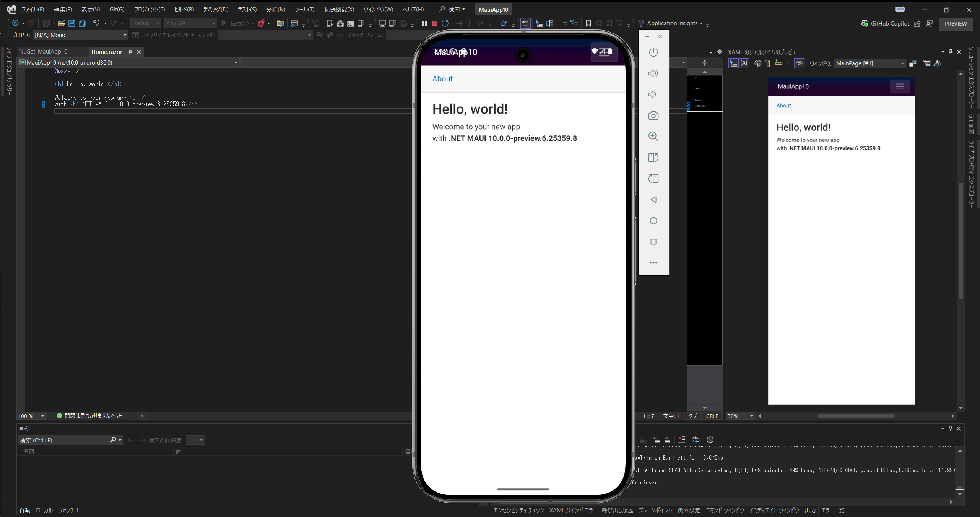The width and height of the screenshot is (980, 517).
Task: Click the Live Preview horizontal scrollbar
Action: [x=856, y=416]
